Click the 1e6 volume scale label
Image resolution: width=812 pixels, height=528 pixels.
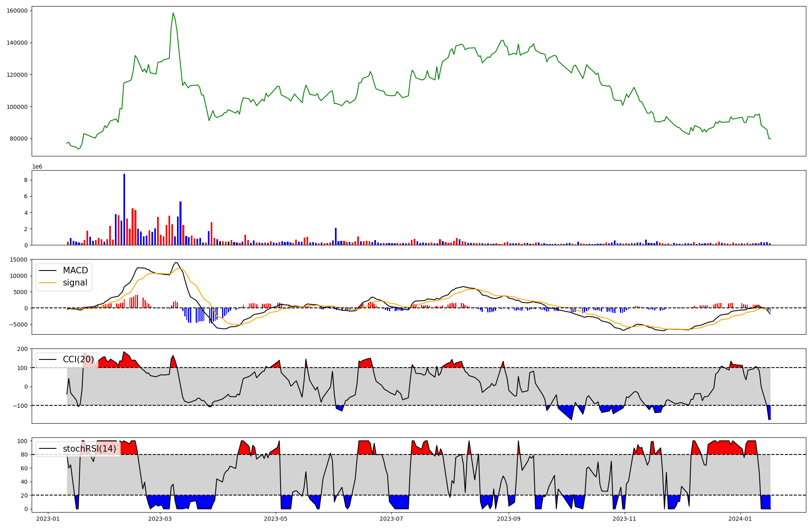(x=37, y=167)
